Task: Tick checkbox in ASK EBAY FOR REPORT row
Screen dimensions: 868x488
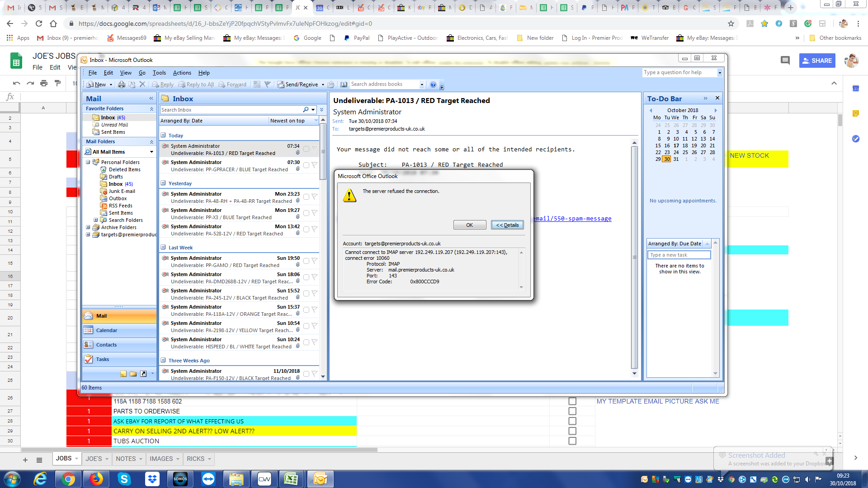Action: pyautogui.click(x=572, y=421)
